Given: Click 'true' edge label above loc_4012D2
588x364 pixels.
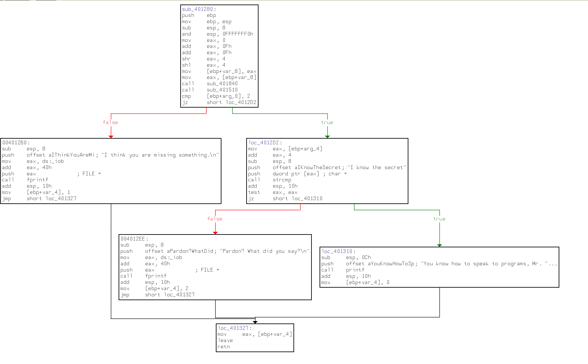Looking at the screenshot, I should 327,122.
